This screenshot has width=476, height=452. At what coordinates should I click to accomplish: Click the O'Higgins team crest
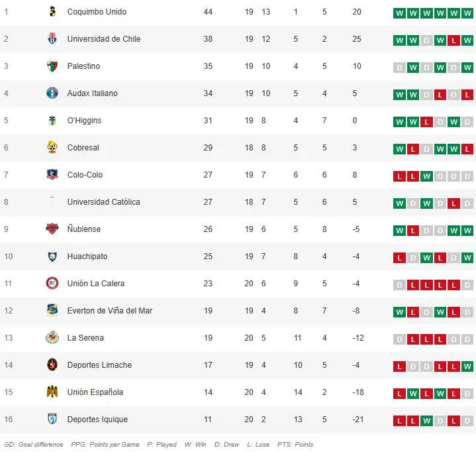tap(52, 121)
